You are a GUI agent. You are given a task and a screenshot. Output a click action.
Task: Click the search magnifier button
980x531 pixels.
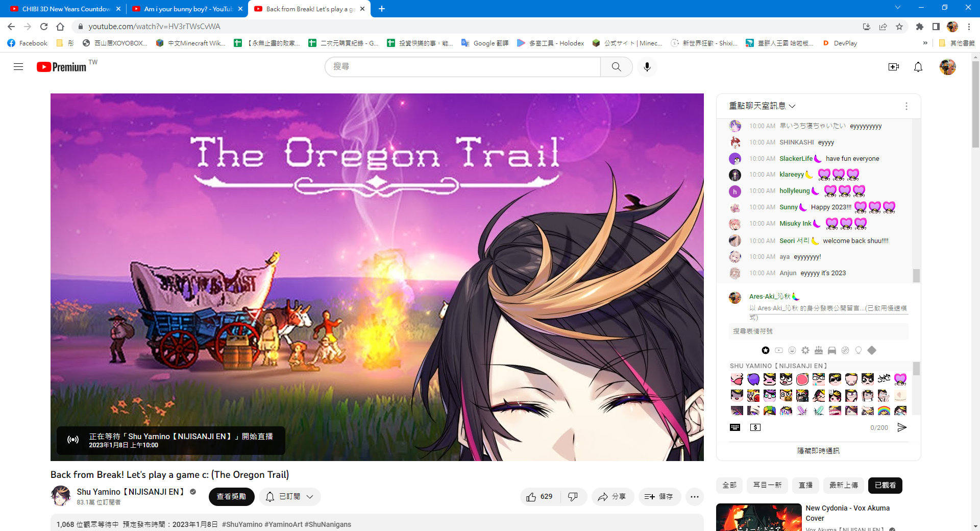click(x=617, y=67)
